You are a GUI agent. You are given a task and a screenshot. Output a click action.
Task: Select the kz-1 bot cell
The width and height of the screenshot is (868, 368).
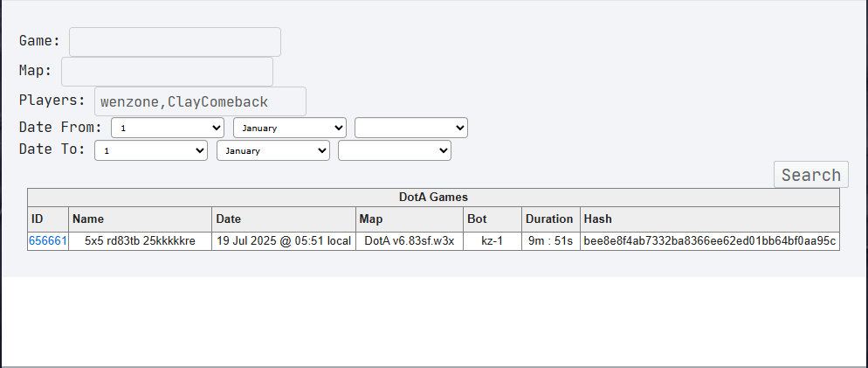tap(493, 241)
